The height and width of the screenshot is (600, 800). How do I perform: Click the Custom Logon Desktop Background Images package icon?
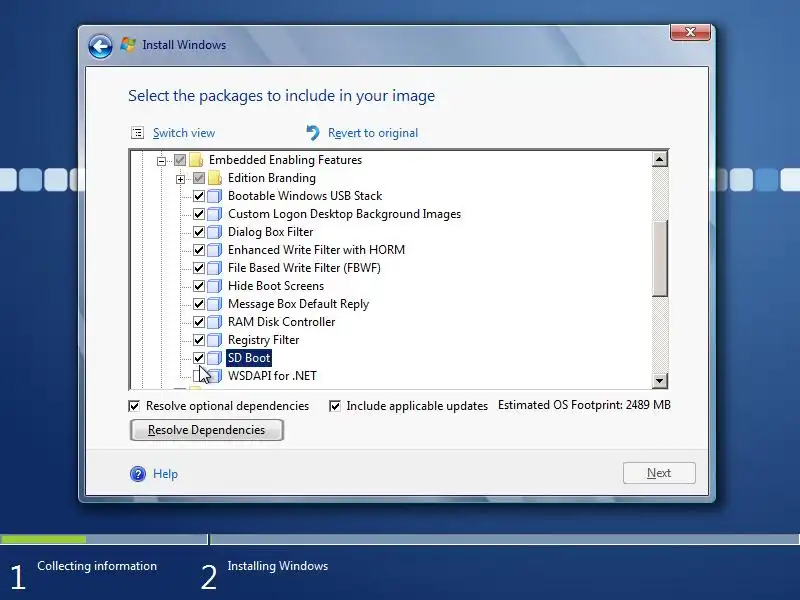[x=215, y=214]
